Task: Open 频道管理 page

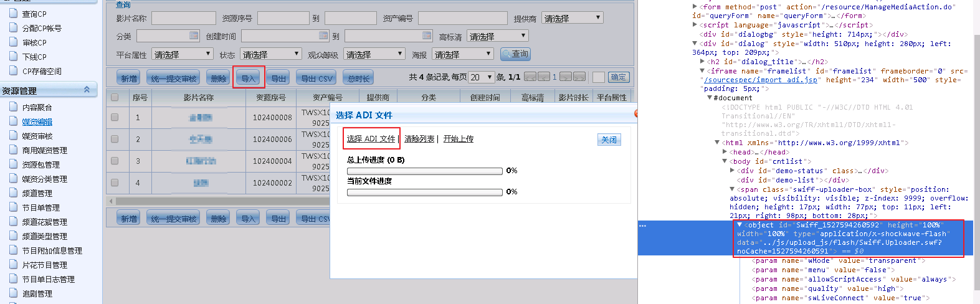Action: pos(37,193)
